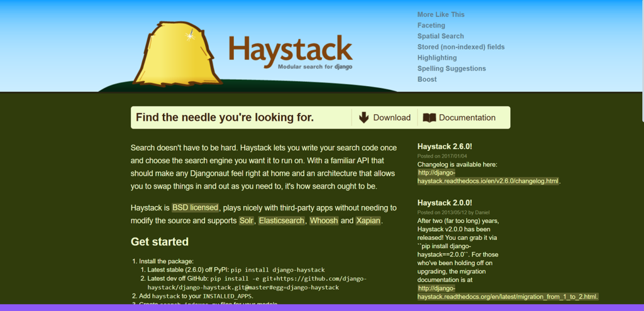Open Spelling Suggestions link
644x311 pixels.
click(x=451, y=68)
